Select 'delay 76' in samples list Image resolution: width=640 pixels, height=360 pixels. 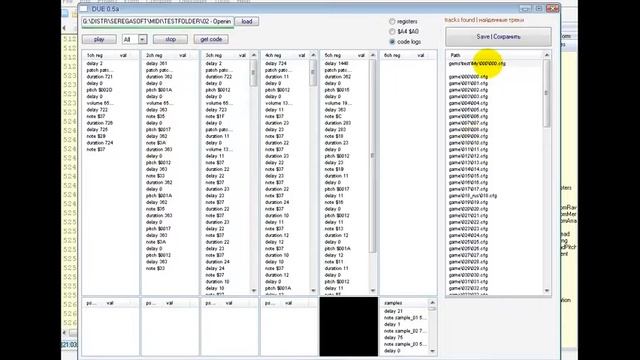point(393,338)
